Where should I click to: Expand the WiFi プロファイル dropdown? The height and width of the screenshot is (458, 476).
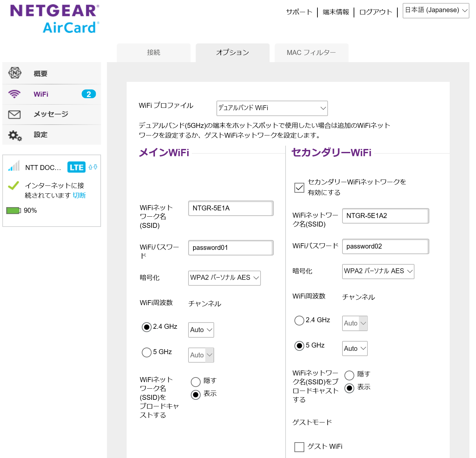[272, 108]
